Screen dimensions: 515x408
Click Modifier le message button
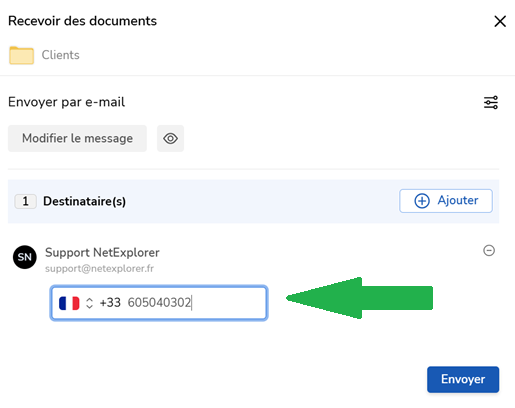point(77,138)
